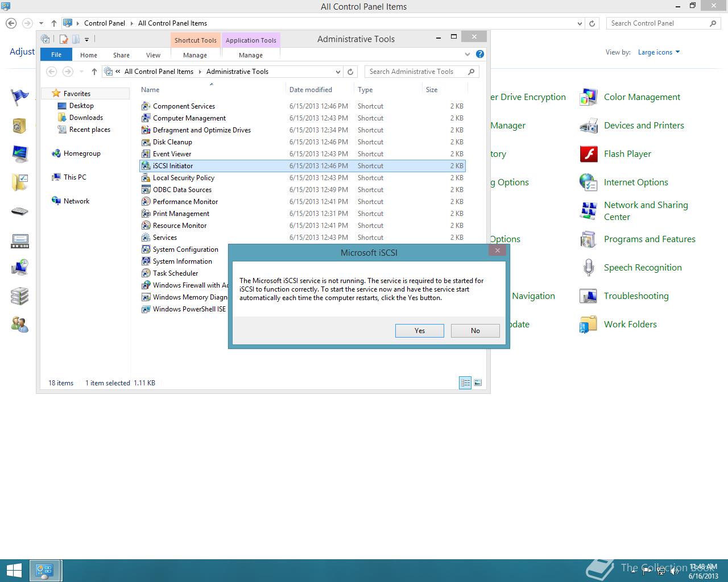Expand Administrative Tools address bar dropdown
Viewport: 728px width, 582px height.
click(338, 72)
